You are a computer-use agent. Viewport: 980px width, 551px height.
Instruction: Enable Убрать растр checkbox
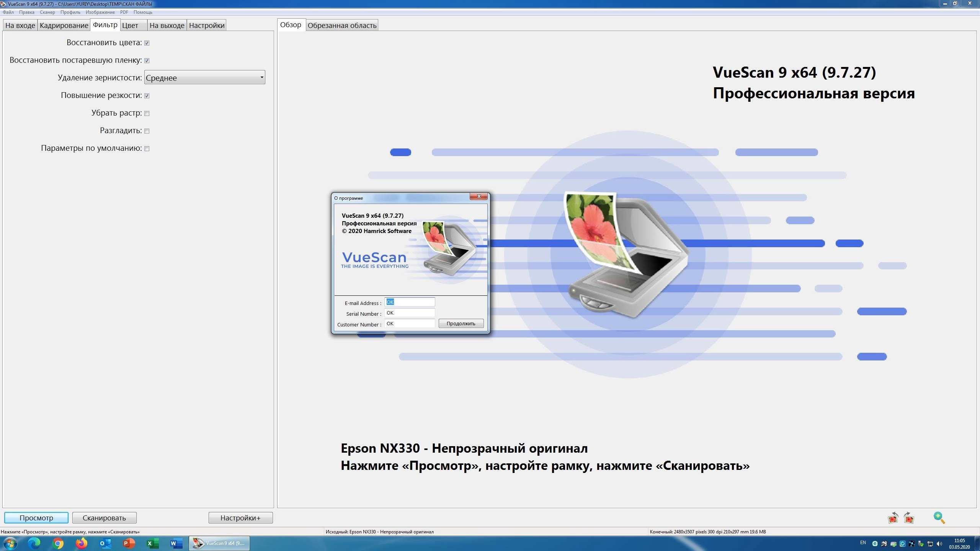click(x=147, y=113)
